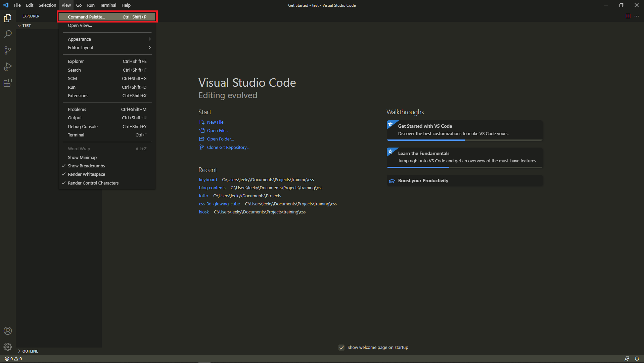The height and width of the screenshot is (363, 644).
Task: Select SCM in the View menu
Action: click(x=107, y=78)
